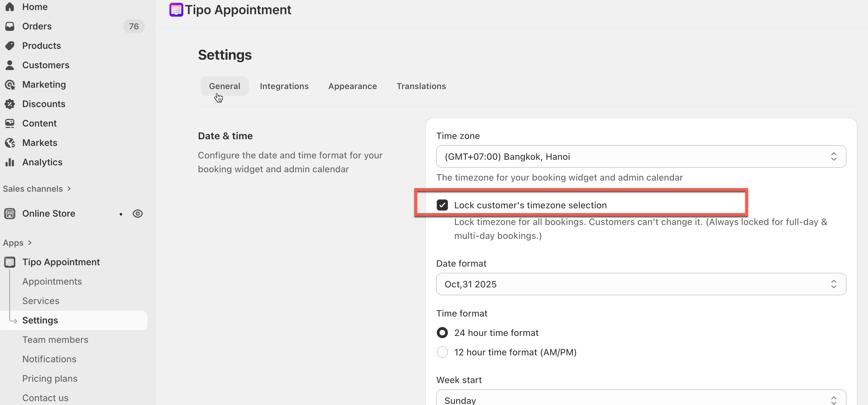Open the Date format dropdown

tap(641, 284)
